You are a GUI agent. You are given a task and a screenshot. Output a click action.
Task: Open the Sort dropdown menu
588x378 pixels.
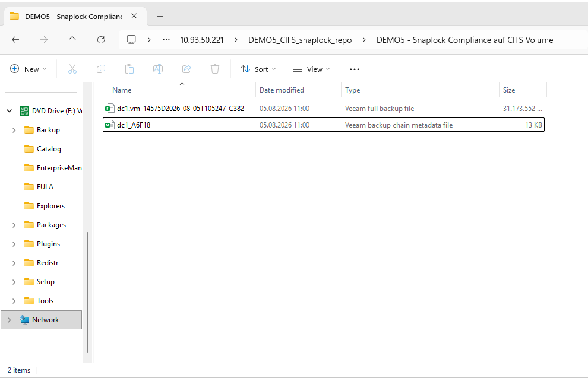click(258, 69)
